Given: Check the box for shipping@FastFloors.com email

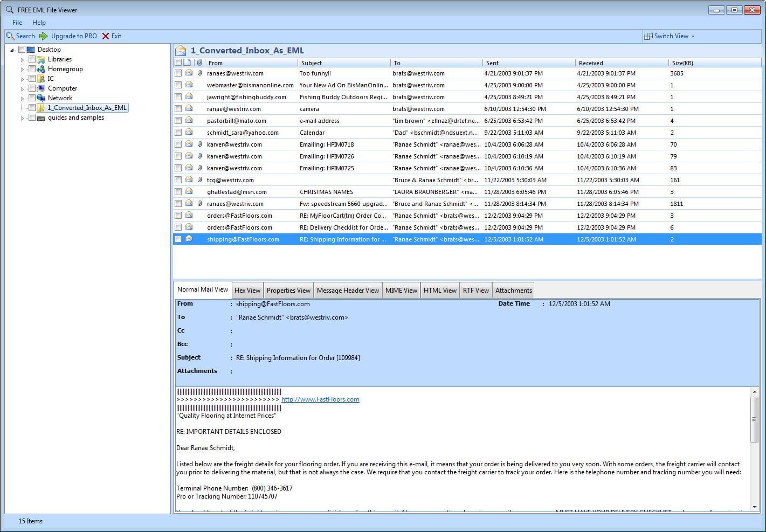Looking at the screenshot, I should [x=178, y=239].
